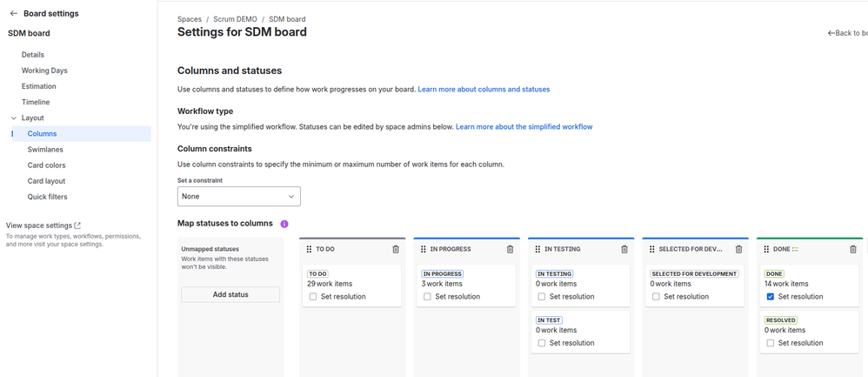The width and height of the screenshot is (868, 377).
Task: Click the Add status button
Action: click(x=230, y=294)
